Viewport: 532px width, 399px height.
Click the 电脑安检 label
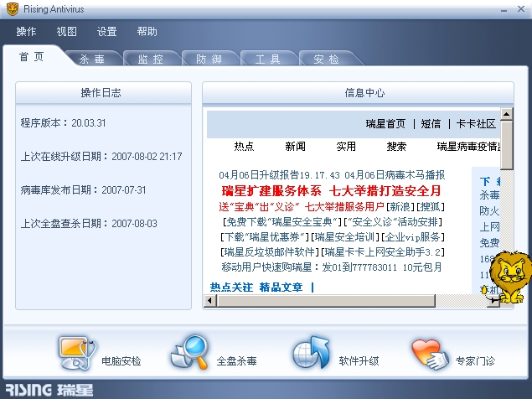coord(121,360)
